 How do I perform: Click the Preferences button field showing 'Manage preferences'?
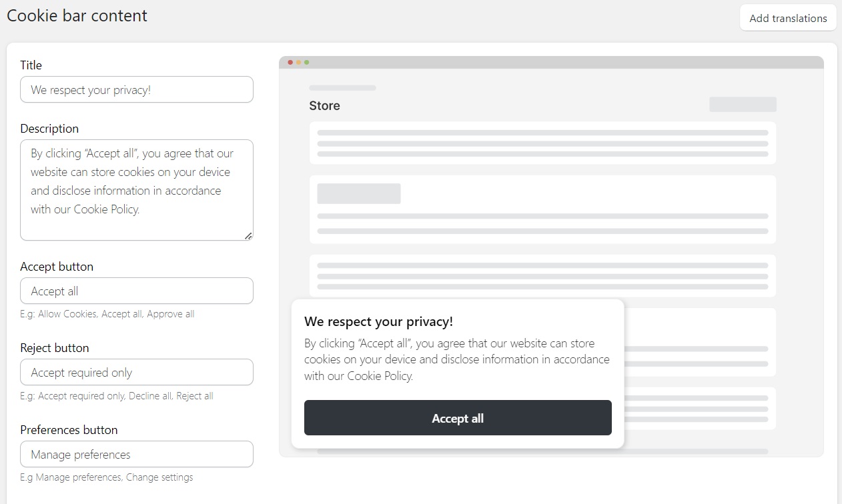coord(136,454)
